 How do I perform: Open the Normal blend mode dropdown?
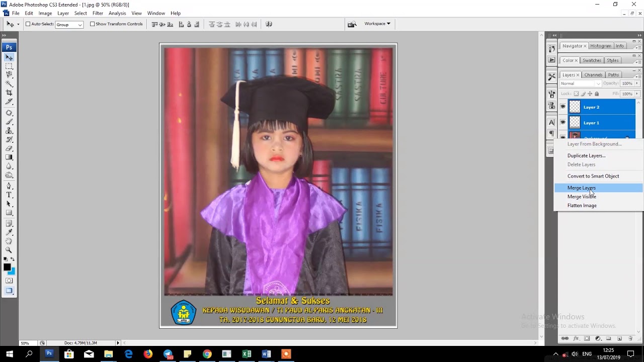pos(581,83)
